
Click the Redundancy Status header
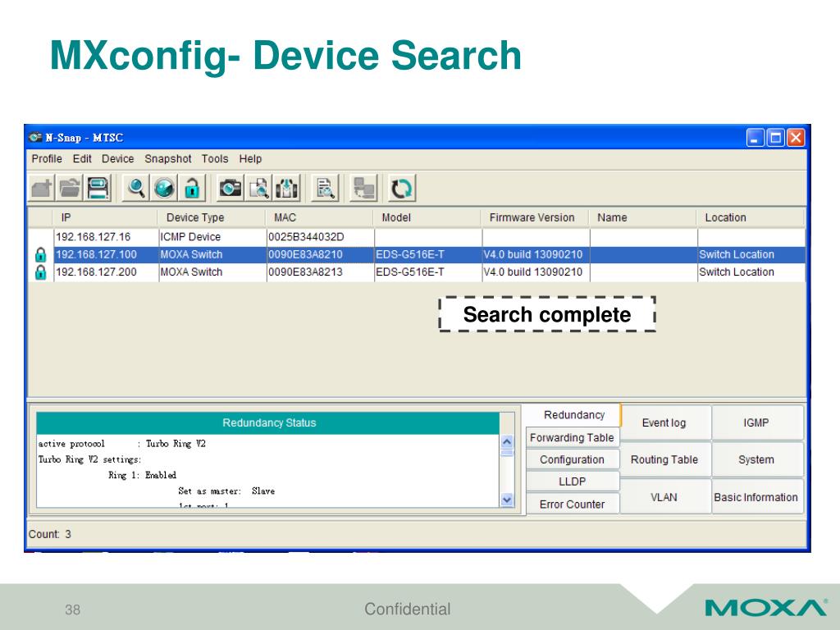tap(268, 422)
